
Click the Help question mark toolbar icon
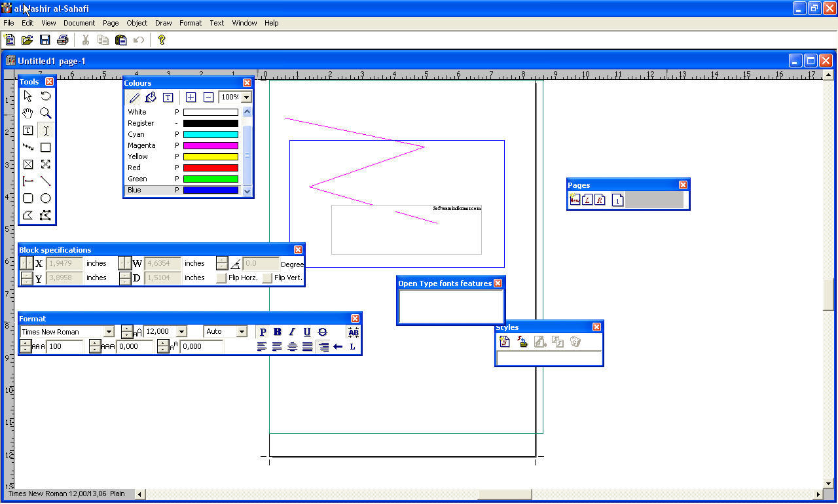pos(162,40)
